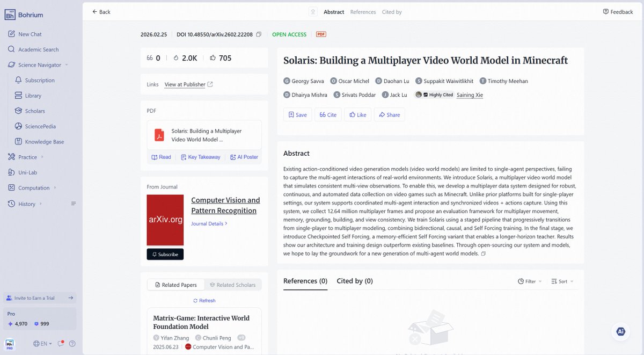Subscribe to the journal
Image resolution: width=644 pixels, height=355 pixels.
pyautogui.click(x=165, y=254)
